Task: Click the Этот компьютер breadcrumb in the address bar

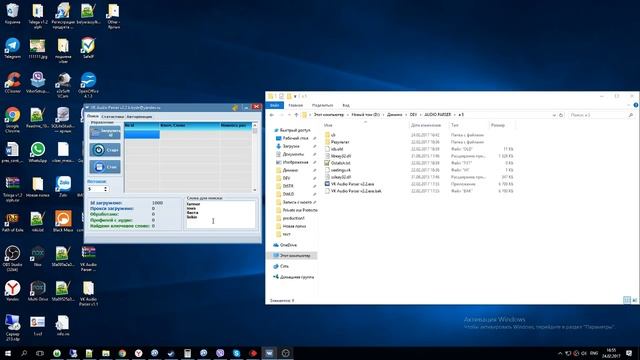Action: 329,115
